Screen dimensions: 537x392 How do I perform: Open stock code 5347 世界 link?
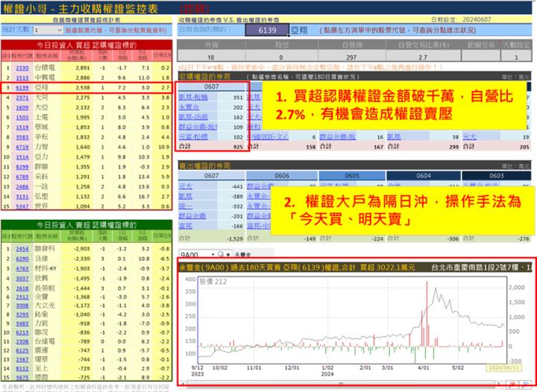click(x=22, y=206)
